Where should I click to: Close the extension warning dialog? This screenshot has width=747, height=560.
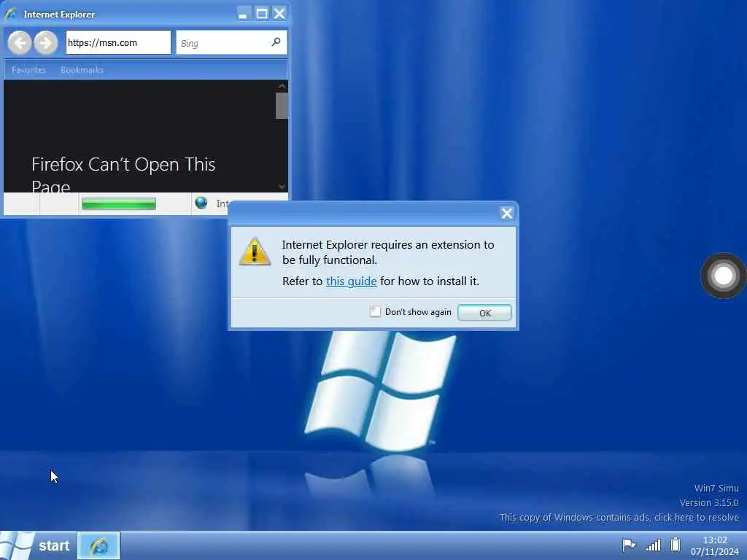(x=507, y=213)
